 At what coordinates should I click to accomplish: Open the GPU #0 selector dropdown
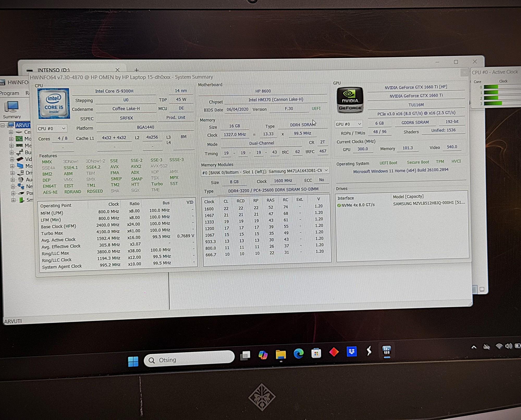pos(348,124)
